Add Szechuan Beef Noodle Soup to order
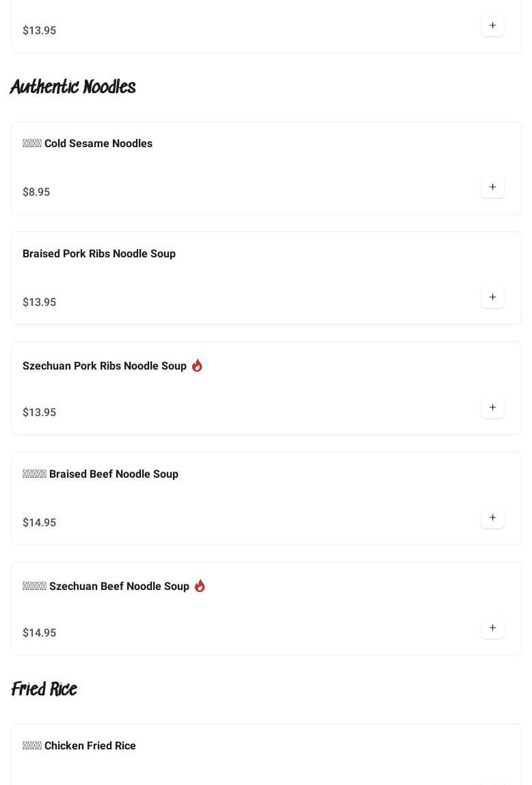532x785 pixels. tap(492, 628)
